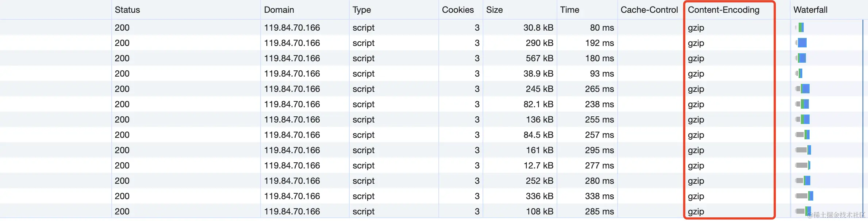Click gzip encoding cell of 338 ms request
868x221 pixels.
coord(696,196)
